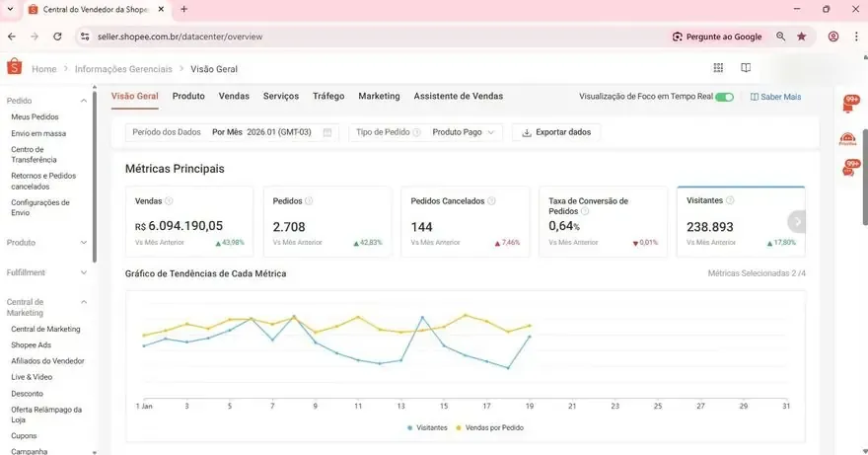Click the info icon under Taxa de Conversão
Image resolution: width=868 pixels, height=455 pixels.
(585, 211)
